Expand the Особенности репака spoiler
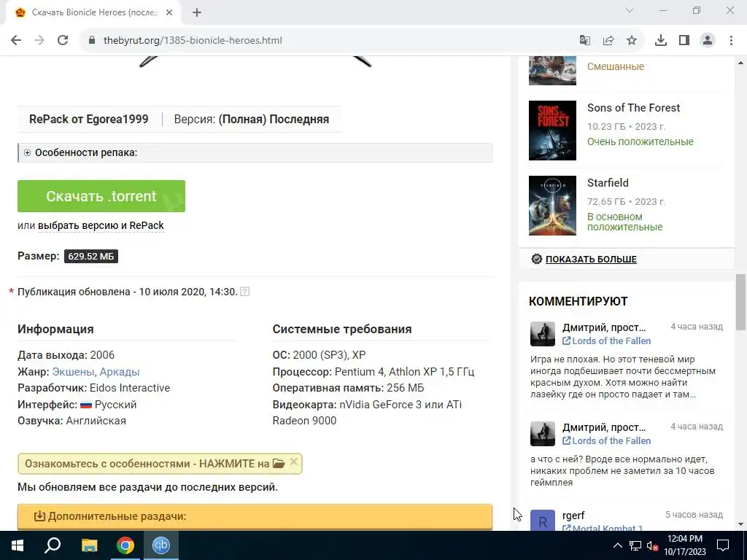The image size is (747, 560). coord(255,153)
